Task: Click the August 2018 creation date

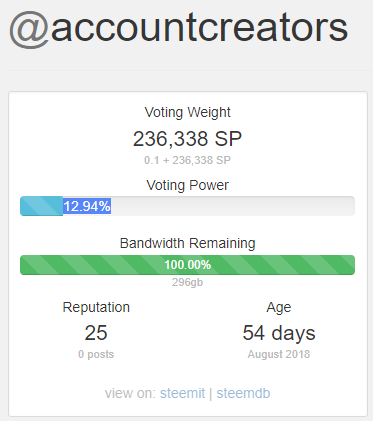Action: [279, 354]
